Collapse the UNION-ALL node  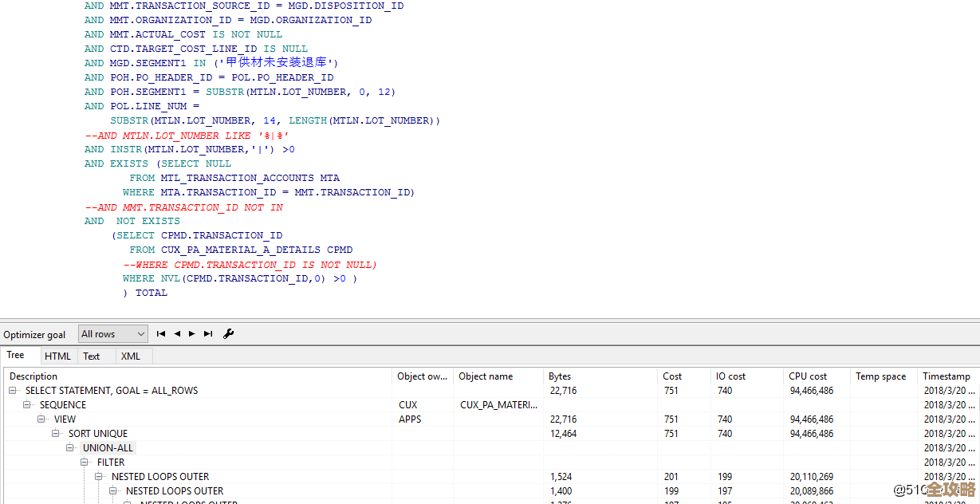tap(71, 448)
